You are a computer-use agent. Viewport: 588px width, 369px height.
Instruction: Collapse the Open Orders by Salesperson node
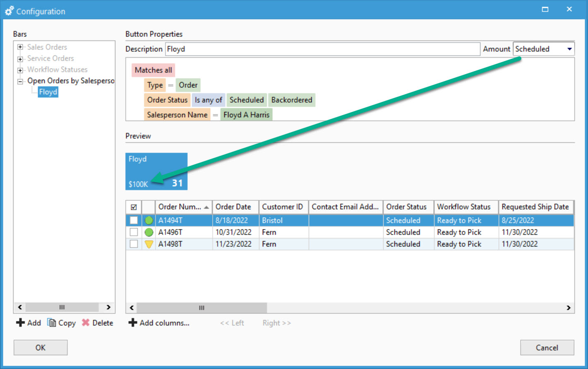coord(20,81)
